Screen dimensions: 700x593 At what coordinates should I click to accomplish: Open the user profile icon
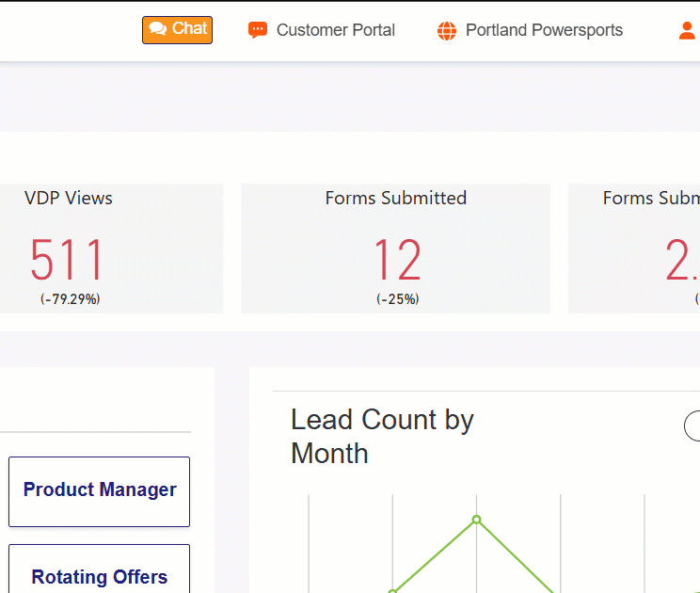(687, 31)
